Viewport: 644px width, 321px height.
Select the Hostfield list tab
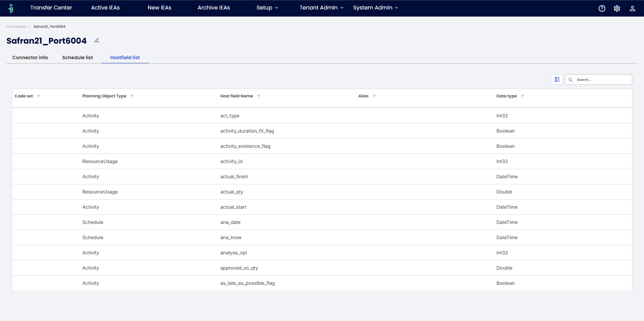[x=125, y=58]
